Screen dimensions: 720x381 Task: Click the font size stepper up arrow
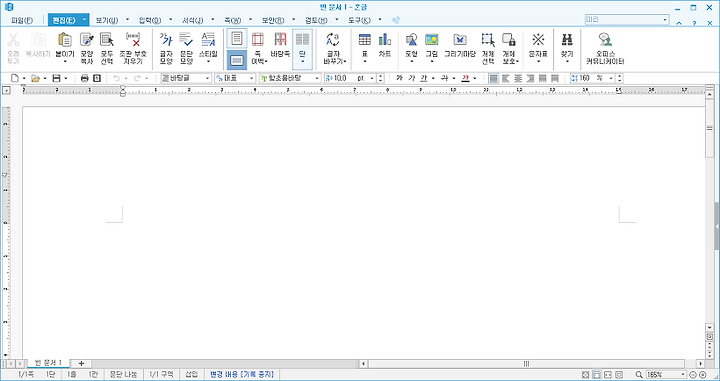click(380, 76)
